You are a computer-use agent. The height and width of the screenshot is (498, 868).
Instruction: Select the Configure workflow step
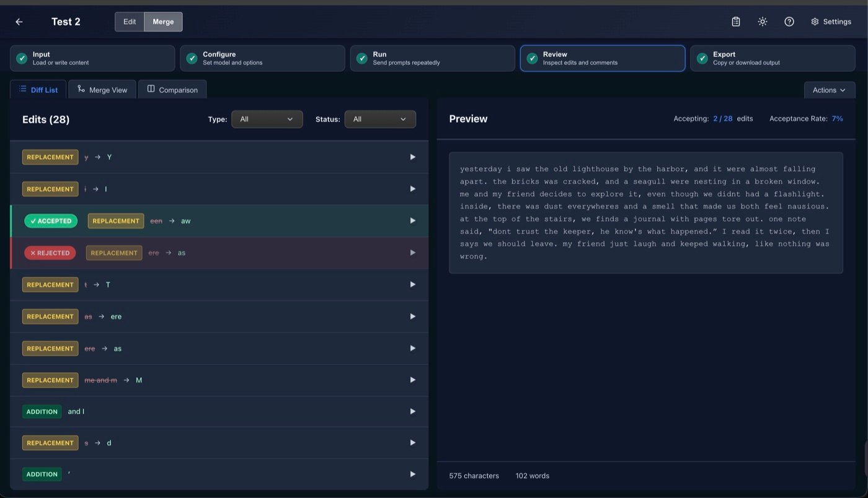click(262, 58)
